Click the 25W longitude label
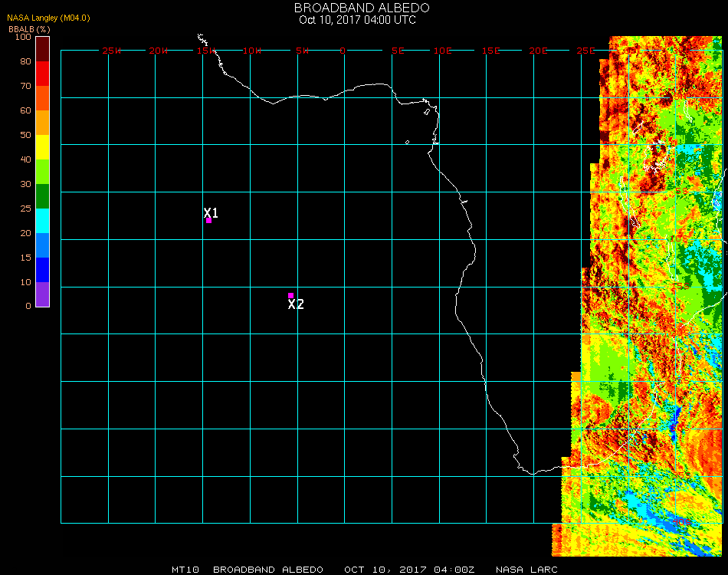This screenshot has width=728, height=575. 111,51
